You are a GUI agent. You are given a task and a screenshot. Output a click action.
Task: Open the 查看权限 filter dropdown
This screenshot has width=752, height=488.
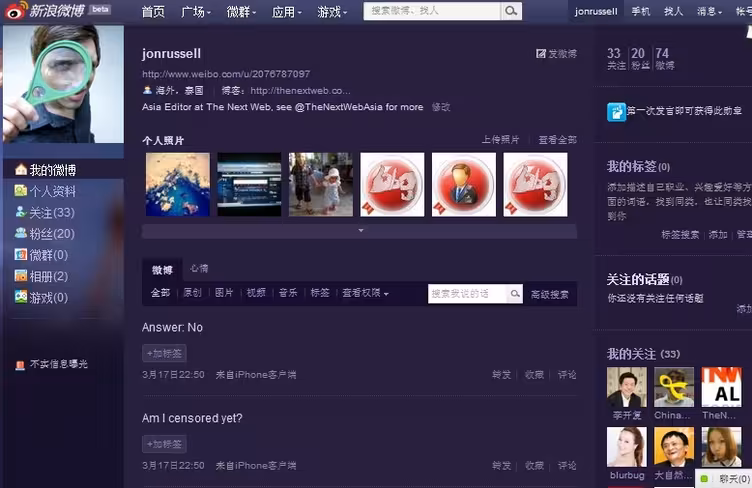(365, 293)
